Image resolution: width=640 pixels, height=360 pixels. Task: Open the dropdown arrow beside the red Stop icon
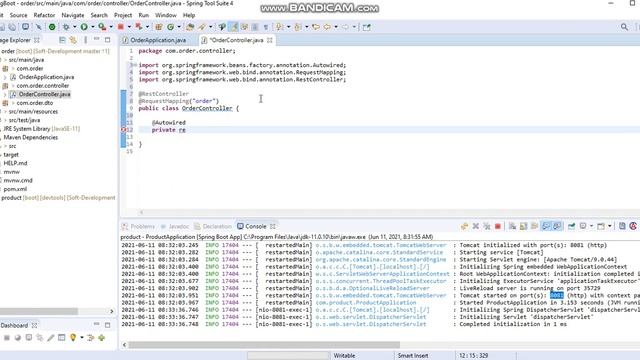coord(129,27)
